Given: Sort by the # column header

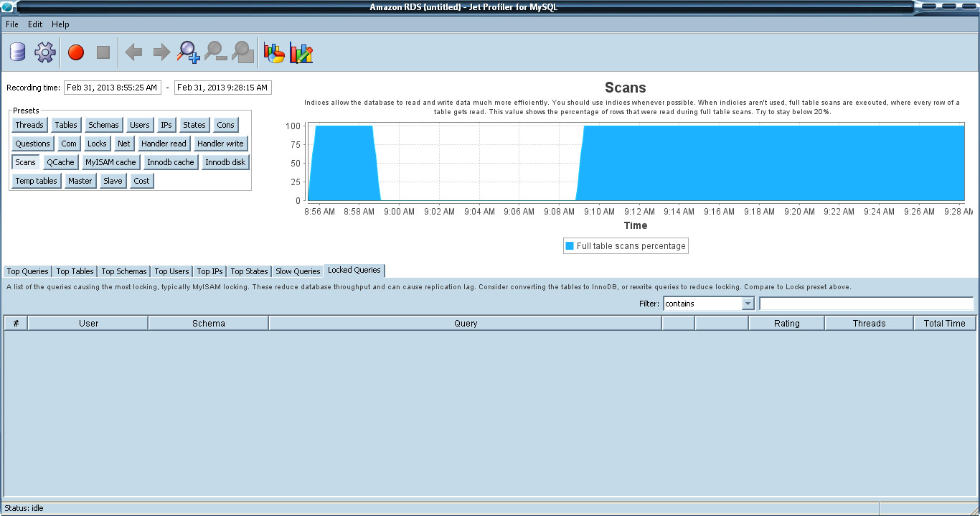Looking at the screenshot, I should pyautogui.click(x=16, y=324).
